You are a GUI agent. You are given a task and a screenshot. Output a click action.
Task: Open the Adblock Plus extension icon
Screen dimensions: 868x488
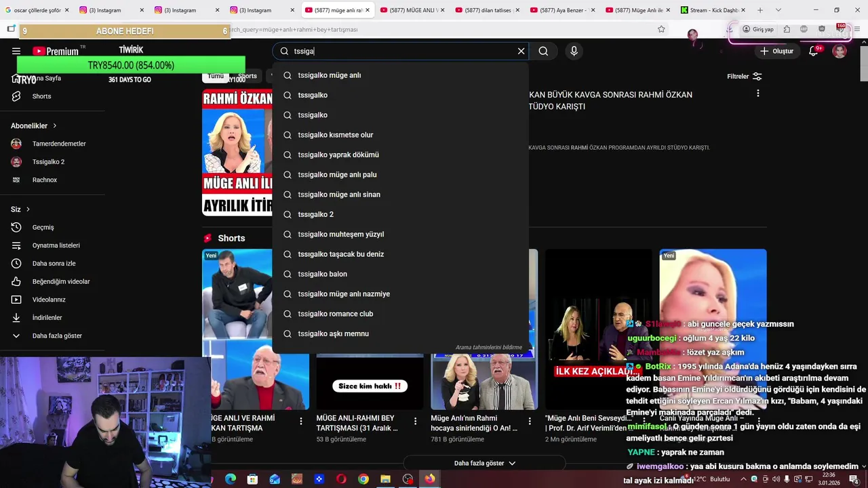(x=804, y=29)
